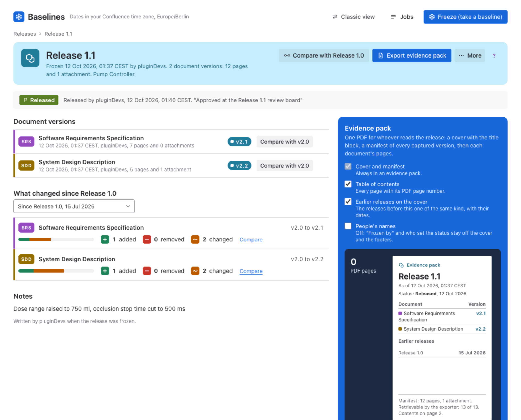Click the red removed icon in SRS row
The height and width of the screenshot is (420, 521).
(147, 240)
